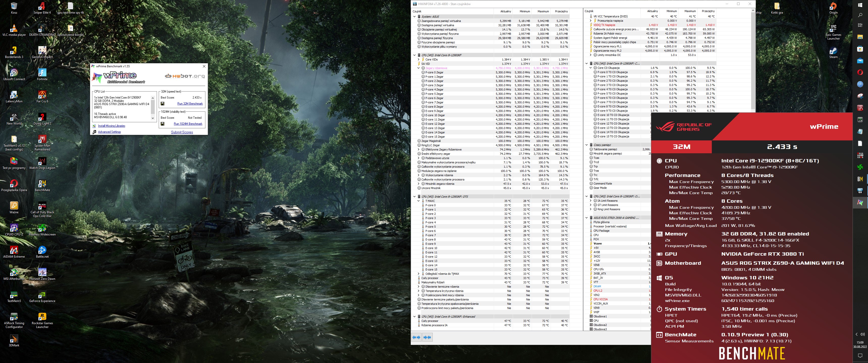The width and height of the screenshot is (868, 363).
Task: Collapse Core C0 Okupacja list
Action: 591,68
